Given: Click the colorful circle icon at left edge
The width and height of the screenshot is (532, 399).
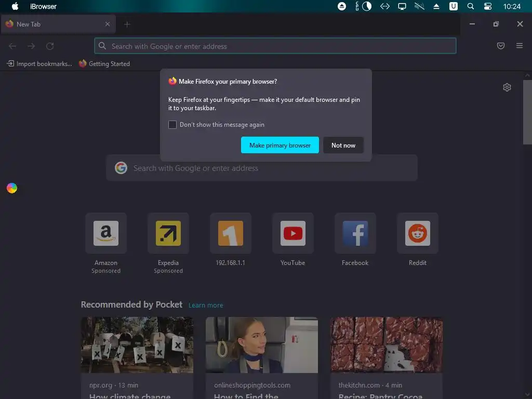Looking at the screenshot, I should pyautogui.click(x=12, y=188).
